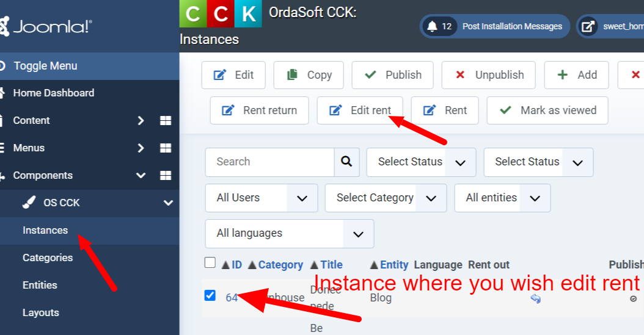Click the Edit rent button
This screenshot has height=335, width=644.
point(360,110)
